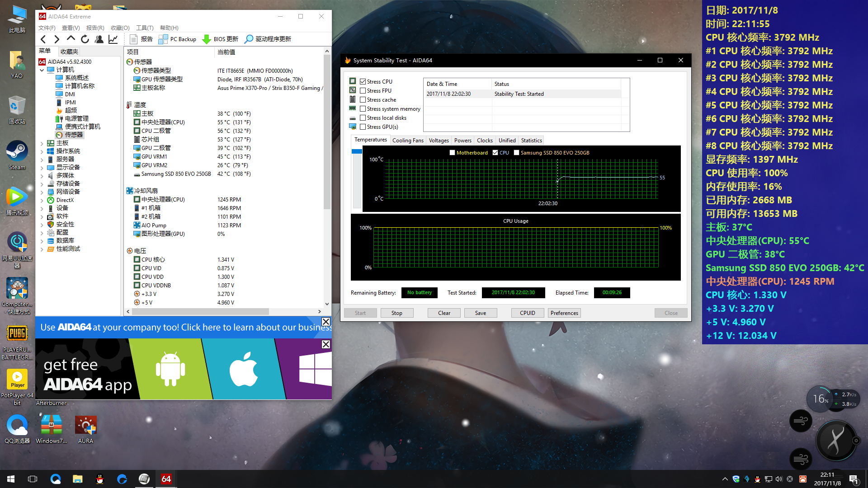This screenshot has height=488, width=868.
Task: Click the AIDA64 up-level arrow icon
Action: (71, 39)
